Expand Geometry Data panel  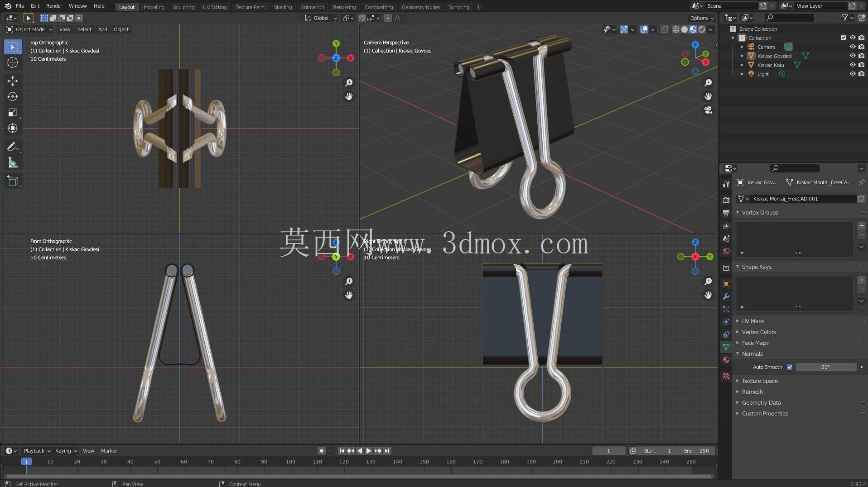click(x=761, y=402)
